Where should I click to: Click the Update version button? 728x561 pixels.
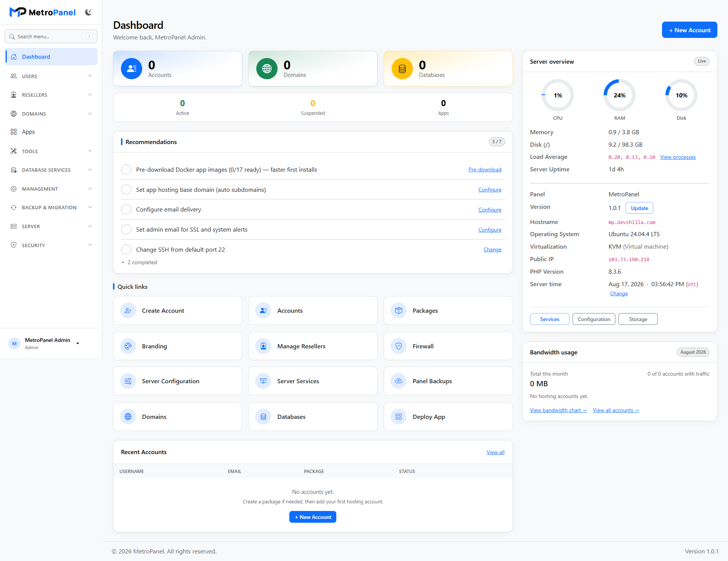click(x=639, y=208)
